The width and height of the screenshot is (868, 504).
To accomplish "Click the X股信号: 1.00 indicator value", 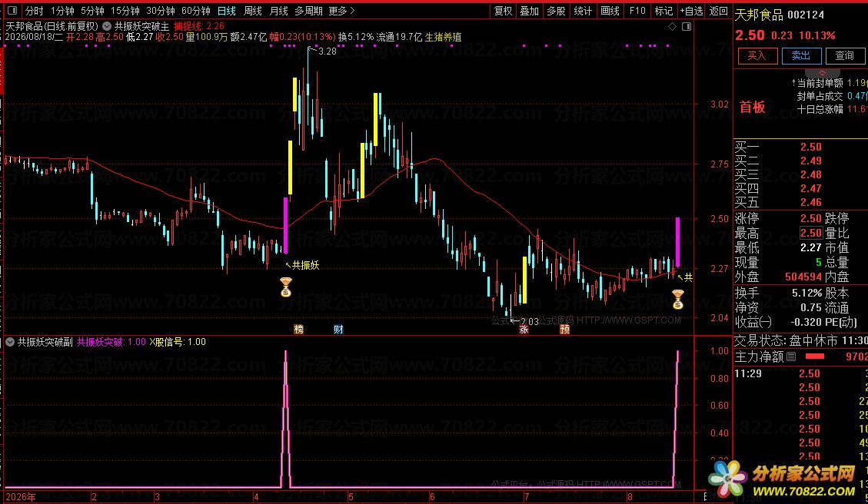I will (178, 342).
